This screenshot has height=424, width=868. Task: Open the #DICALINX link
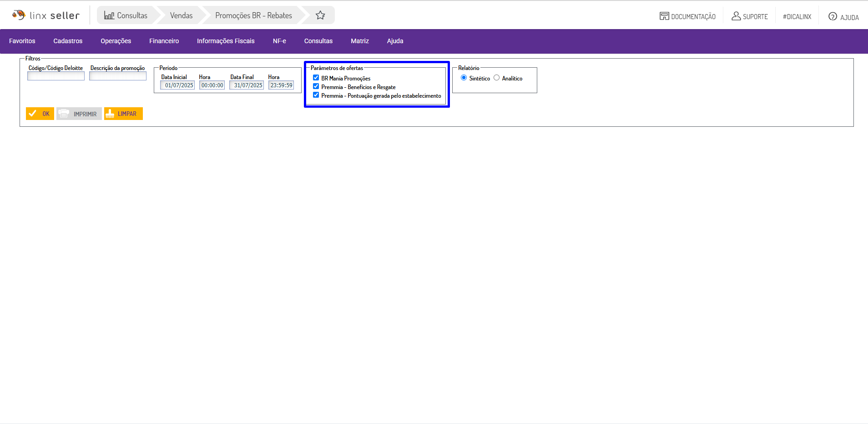point(797,17)
